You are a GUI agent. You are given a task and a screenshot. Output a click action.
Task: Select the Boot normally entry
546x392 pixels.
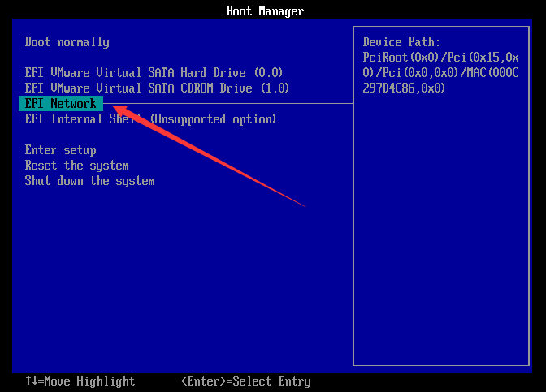coord(67,42)
